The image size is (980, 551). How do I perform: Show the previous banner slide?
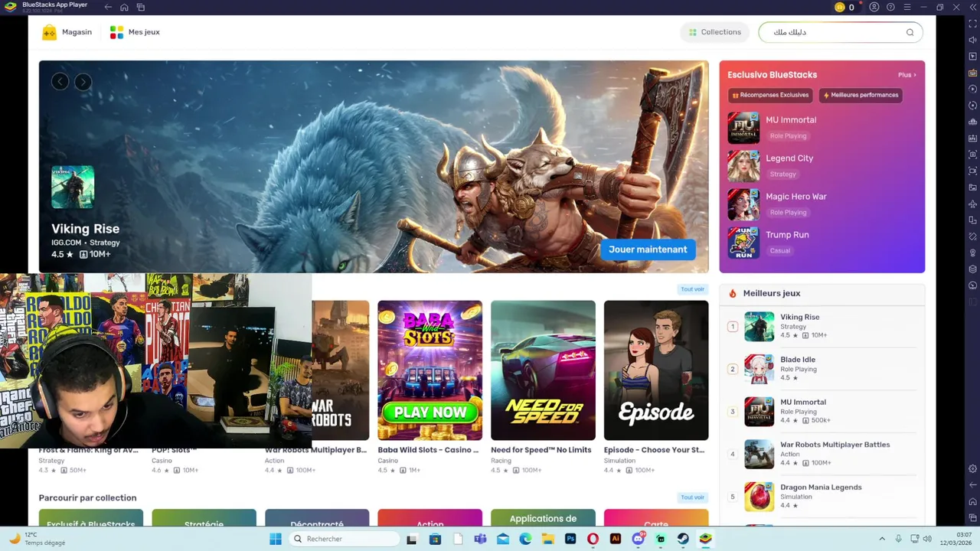60,82
